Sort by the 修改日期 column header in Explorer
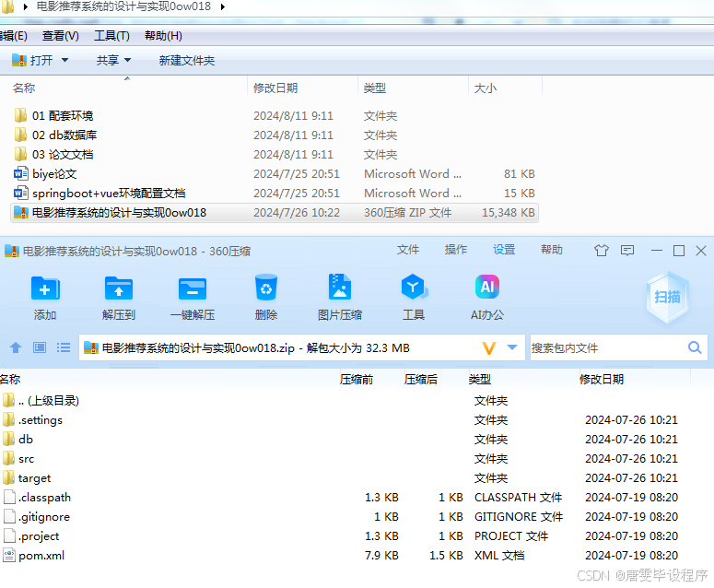This screenshot has width=714, height=588. pos(302,88)
